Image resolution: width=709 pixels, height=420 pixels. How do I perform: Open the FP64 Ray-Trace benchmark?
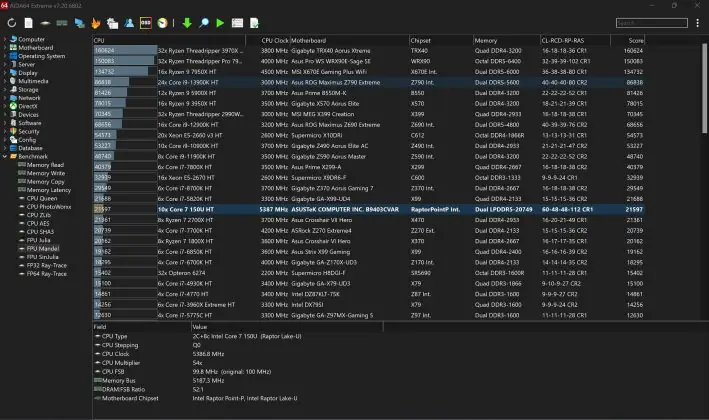(x=46, y=274)
